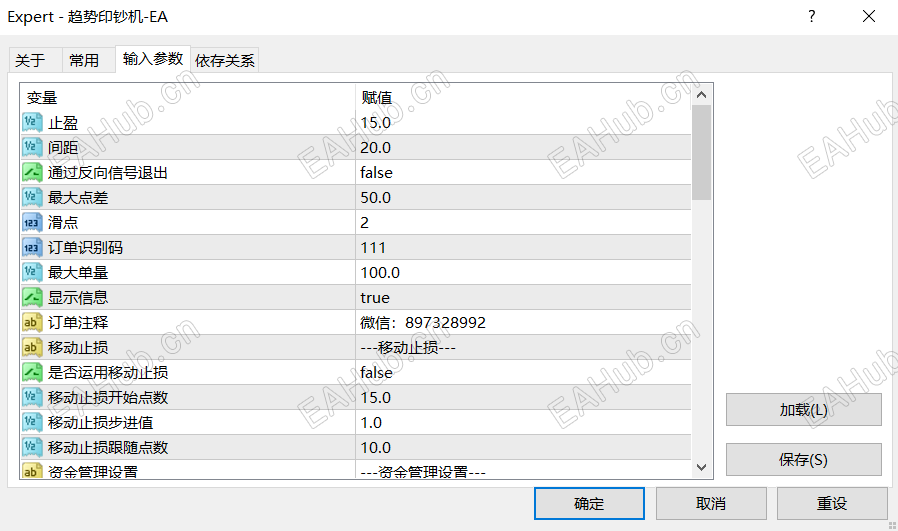Select the 最大点差 value 50.0
The width and height of the screenshot is (898, 531).
coord(376,198)
